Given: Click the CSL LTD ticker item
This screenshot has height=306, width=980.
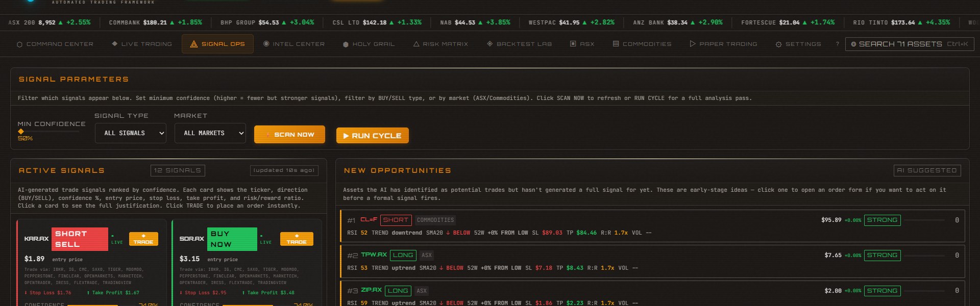Looking at the screenshot, I should click(377, 22).
